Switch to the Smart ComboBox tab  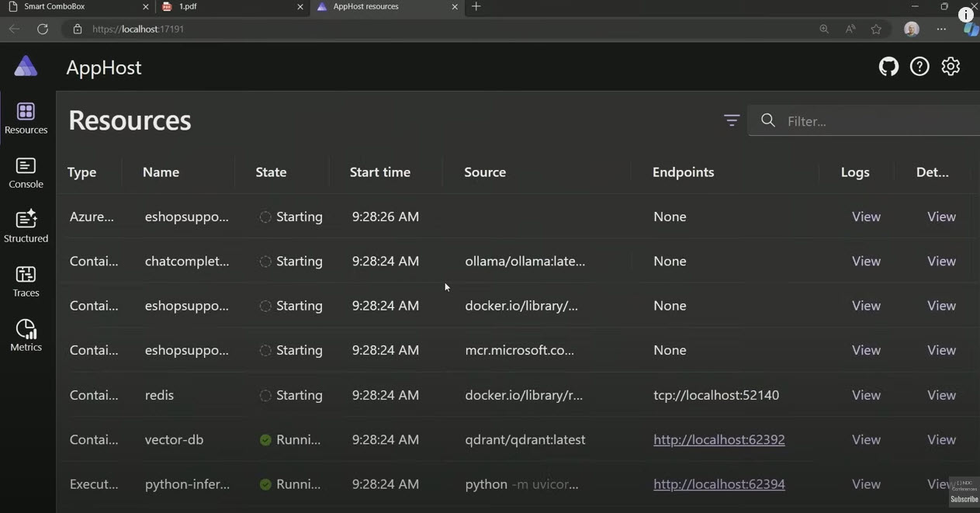pyautogui.click(x=78, y=6)
